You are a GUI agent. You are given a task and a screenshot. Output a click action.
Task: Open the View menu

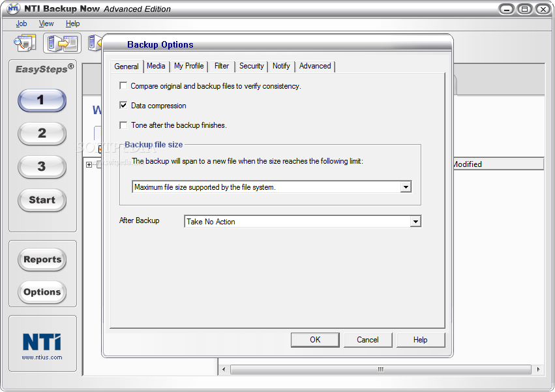pos(46,23)
